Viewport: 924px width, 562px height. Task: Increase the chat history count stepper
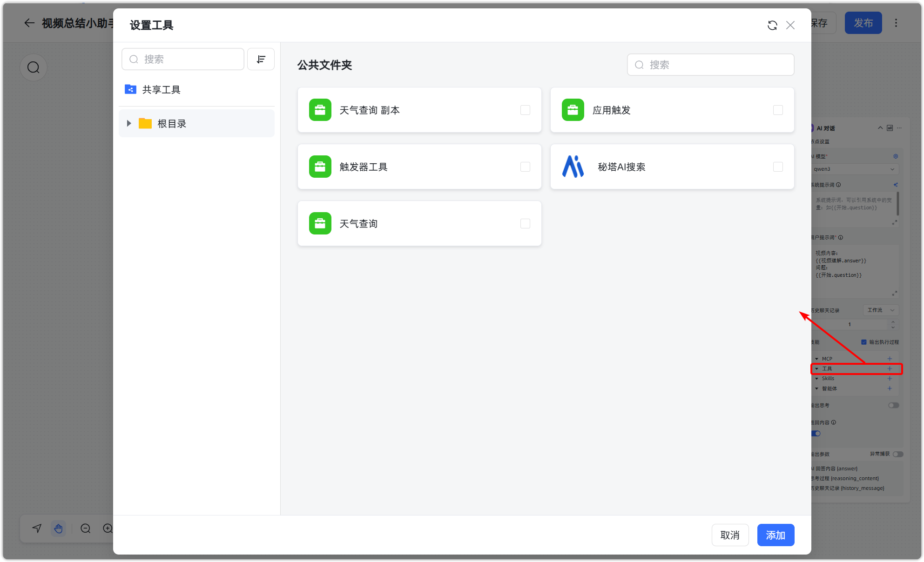click(x=893, y=321)
